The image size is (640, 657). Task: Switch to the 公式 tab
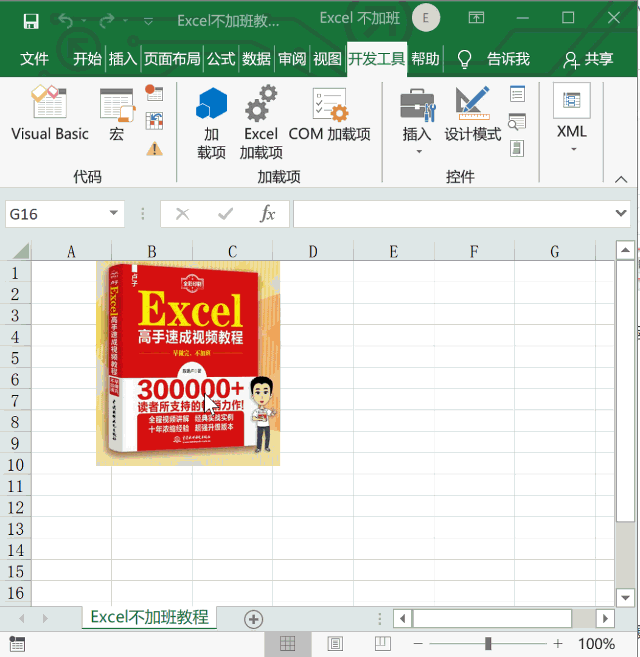coord(221,59)
